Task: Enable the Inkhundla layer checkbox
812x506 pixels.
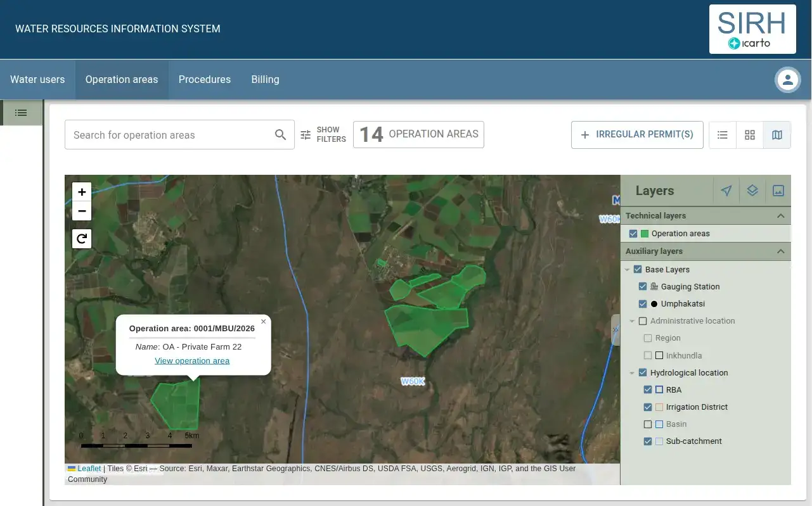Action: tap(648, 356)
